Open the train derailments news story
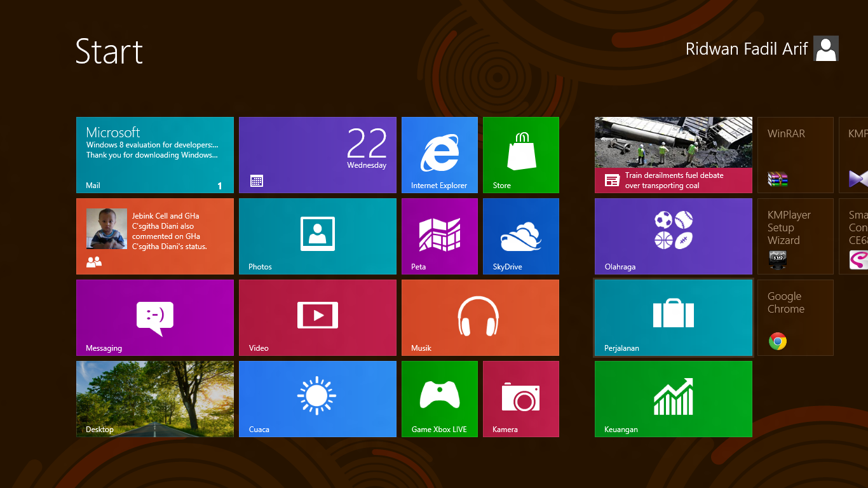 (x=673, y=154)
